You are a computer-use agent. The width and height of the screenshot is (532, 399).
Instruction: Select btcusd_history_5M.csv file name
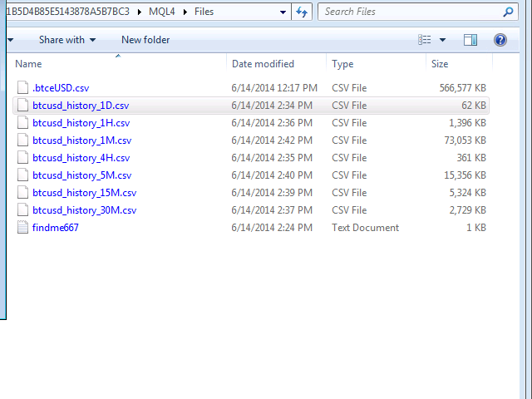tap(81, 175)
